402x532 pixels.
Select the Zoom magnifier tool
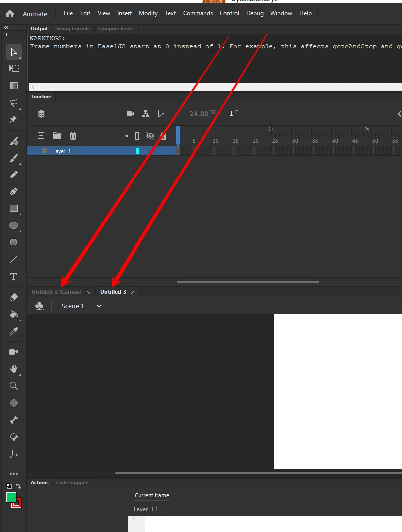click(x=14, y=386)
